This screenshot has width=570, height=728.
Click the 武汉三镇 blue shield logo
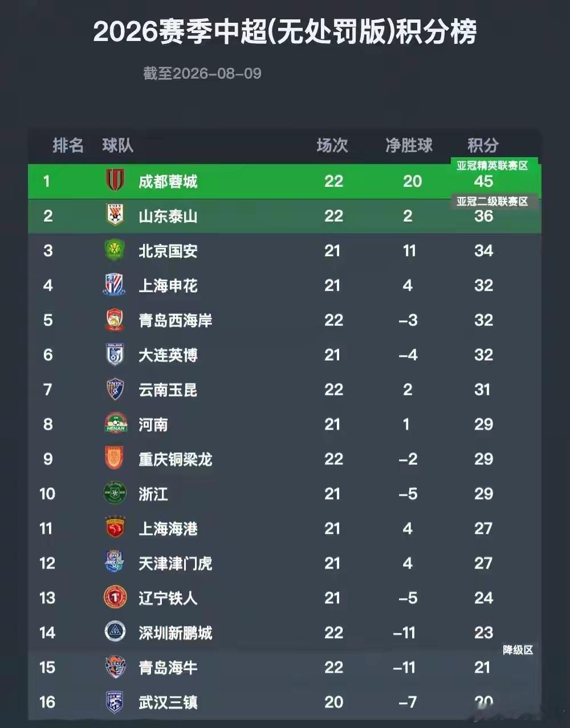click(x=115, y=702)
